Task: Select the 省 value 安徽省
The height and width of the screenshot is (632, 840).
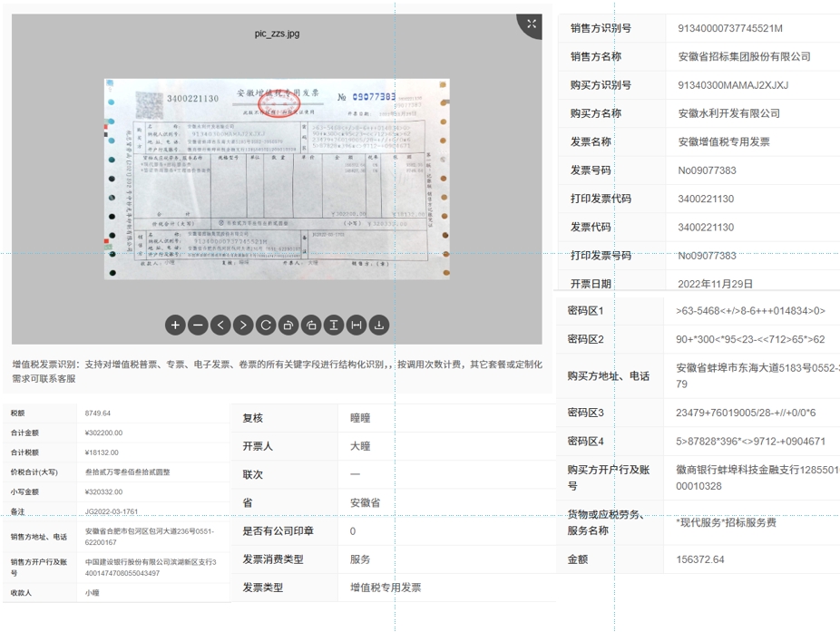Action: coord(365,503)
